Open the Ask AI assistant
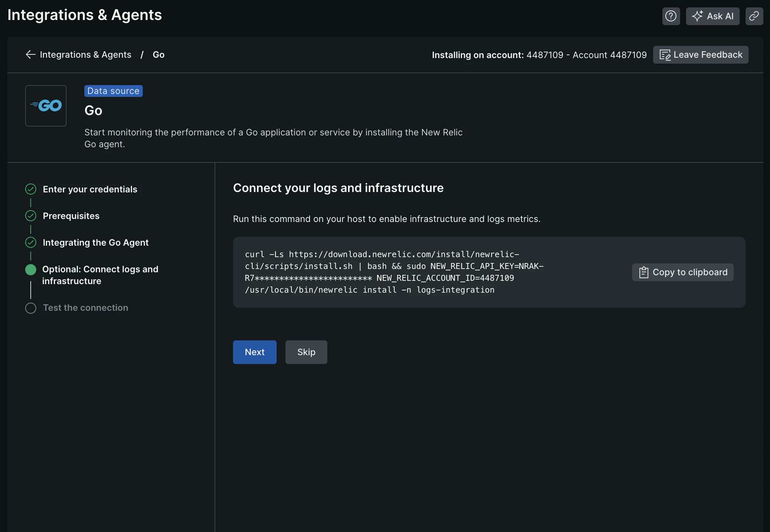The image size is (770, 532). coord(713,16)
